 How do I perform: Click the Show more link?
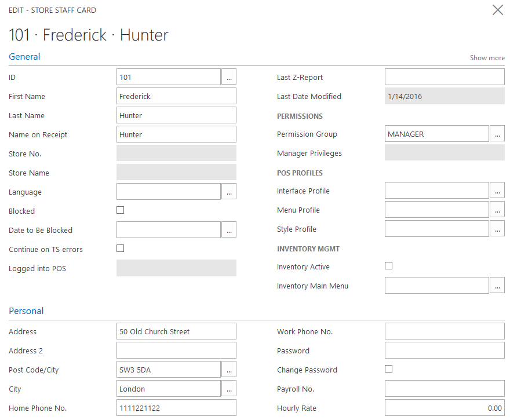[x=487, y=58]
